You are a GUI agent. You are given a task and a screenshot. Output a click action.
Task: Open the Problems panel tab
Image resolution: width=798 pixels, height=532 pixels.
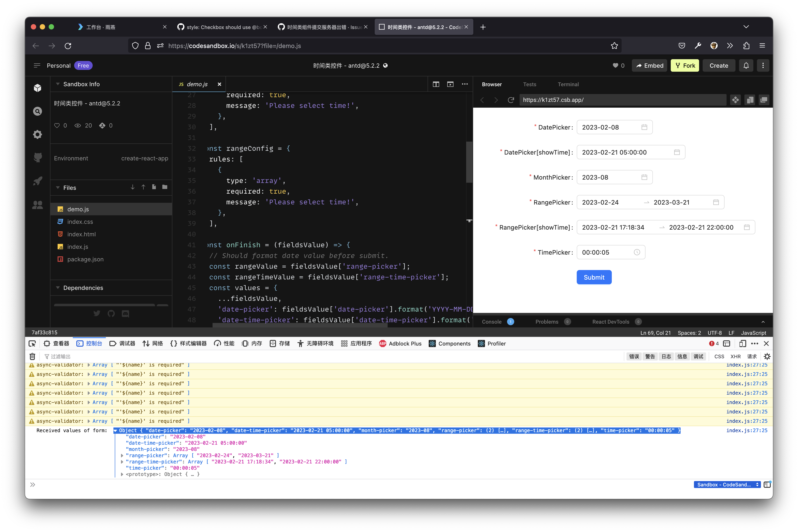[x=553, y=322]
